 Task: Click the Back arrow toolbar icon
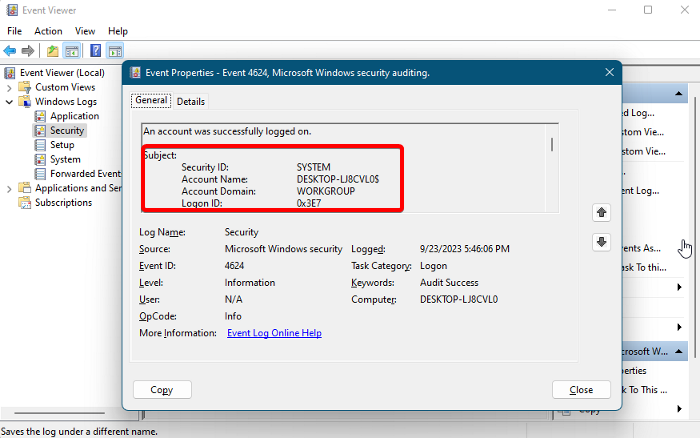click(9, 51)
